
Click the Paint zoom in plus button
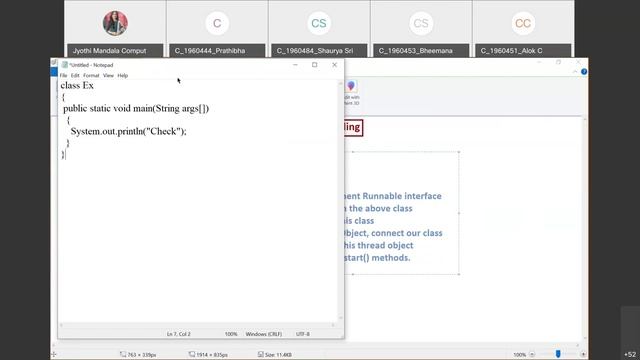coord(583,354)
